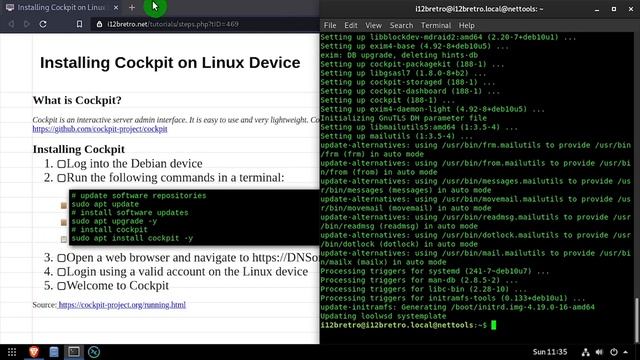Click the 'sudo apt install cockpit -y' line
640x360 pixels.
[x=132, y=238]
